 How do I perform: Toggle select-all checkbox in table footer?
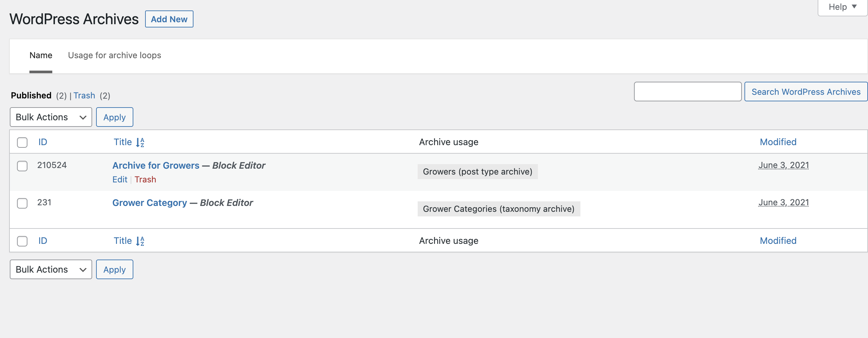22,241
